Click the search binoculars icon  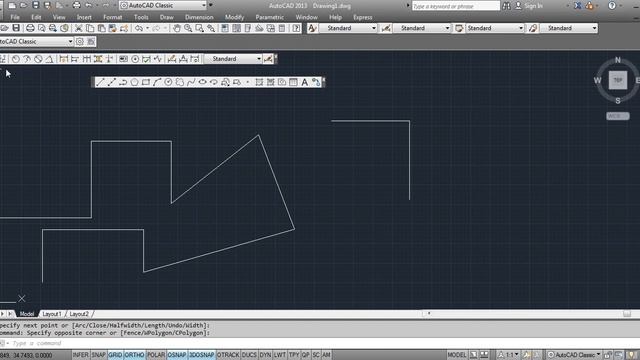(x=506, y=6)
